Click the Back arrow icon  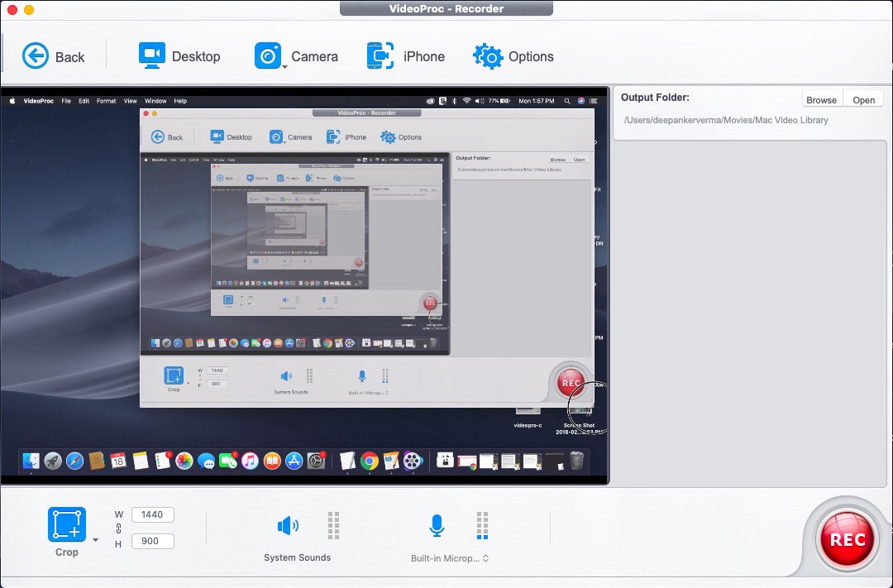[x=36, y=56]
